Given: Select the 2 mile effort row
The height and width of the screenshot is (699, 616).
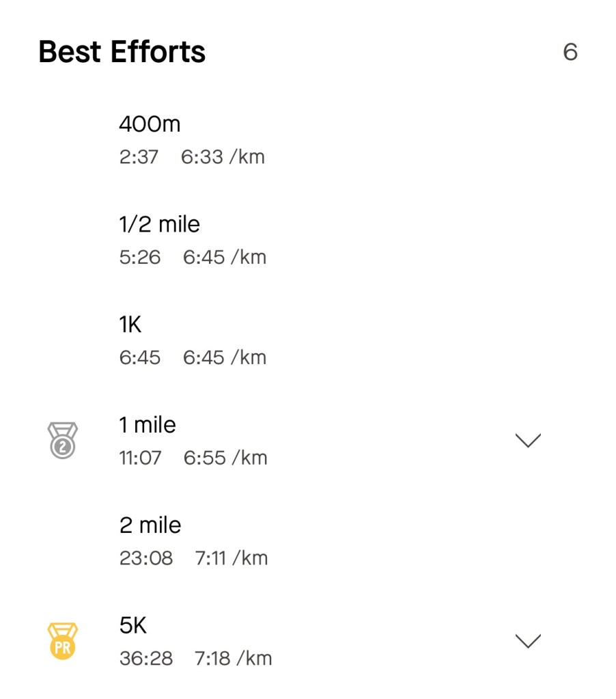Looking at the screenshot, I should tap(150, 525).
